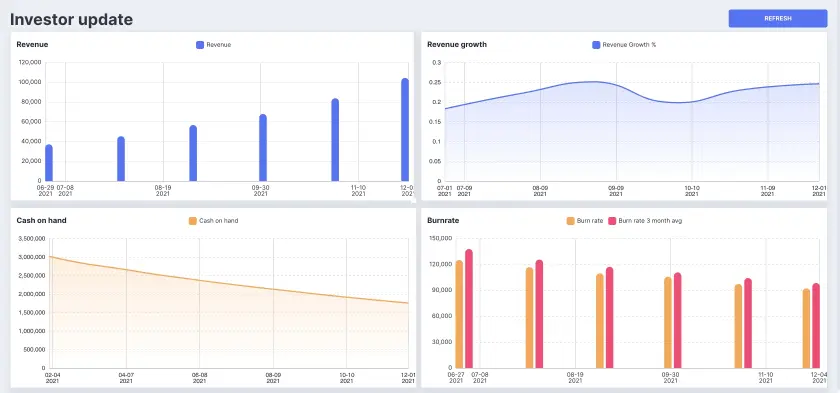The width and height of the screenshot is (840, 393).
Task: Toggle the Cash on hand legend swatch
Action: (193, 221)
